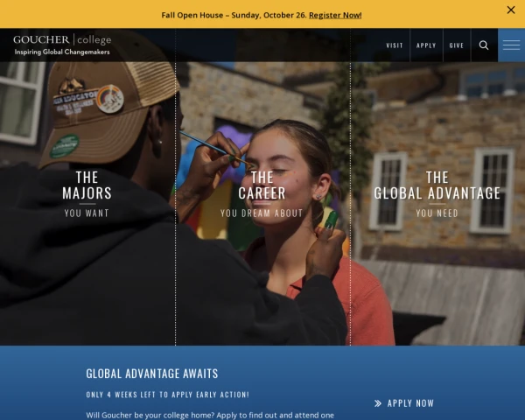Click the Global Advantage Awaits heading
The image size is (525, 420).
point(151,374)
